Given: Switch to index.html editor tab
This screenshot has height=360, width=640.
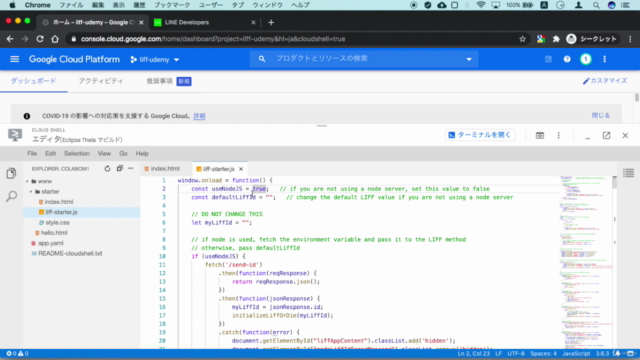Looking at the screenshot, I should (x=165, y=169).
